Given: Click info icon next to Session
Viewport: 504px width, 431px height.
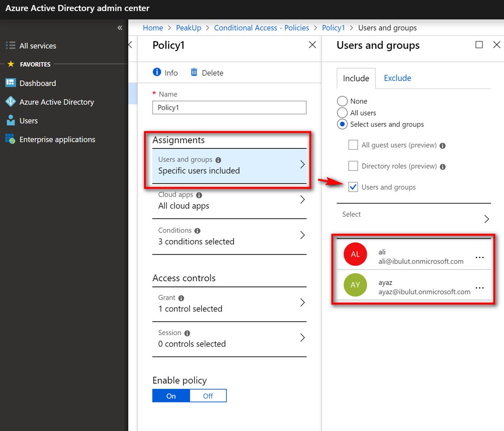Looking at the screenshot, I should click(x=187, y=333).
